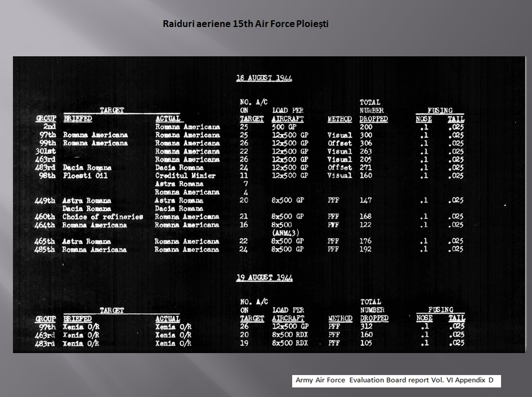Click the "485th" group entry
532x397 pixels.
coord(44,249)
